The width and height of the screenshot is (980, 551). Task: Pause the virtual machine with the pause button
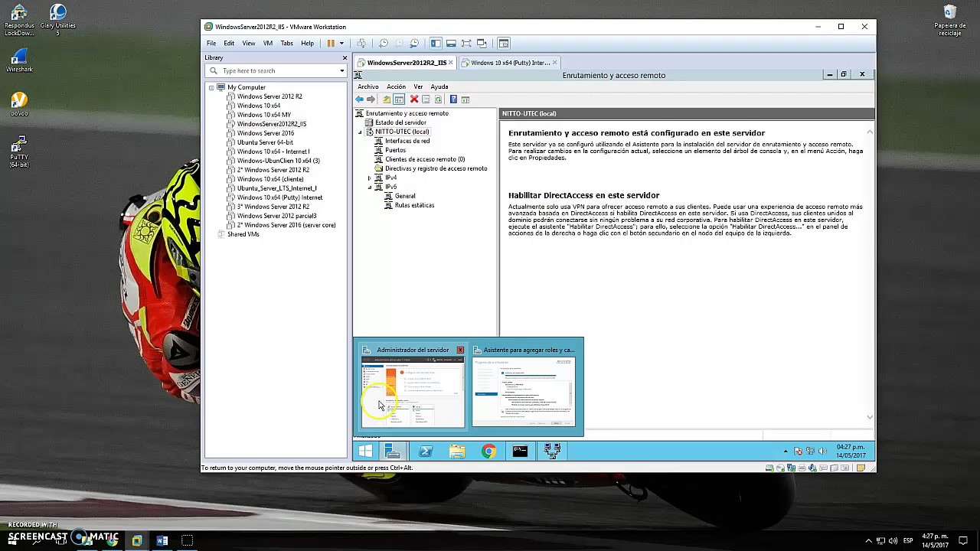point(331,44)
